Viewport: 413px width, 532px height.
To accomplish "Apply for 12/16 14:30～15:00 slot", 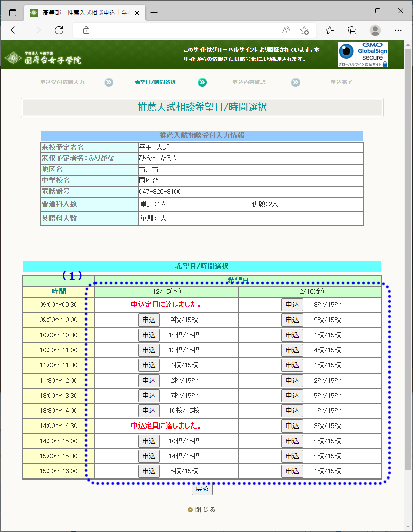I will 292,441.
